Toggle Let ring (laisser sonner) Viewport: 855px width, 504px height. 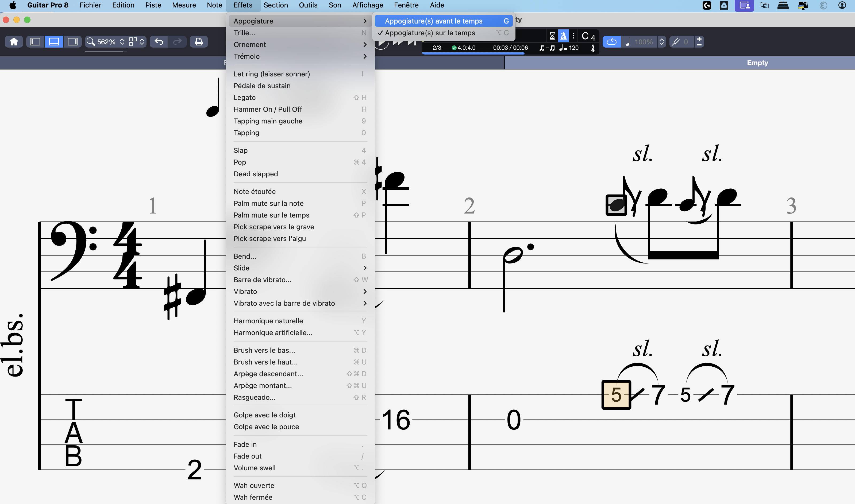(x=300, y=74)
